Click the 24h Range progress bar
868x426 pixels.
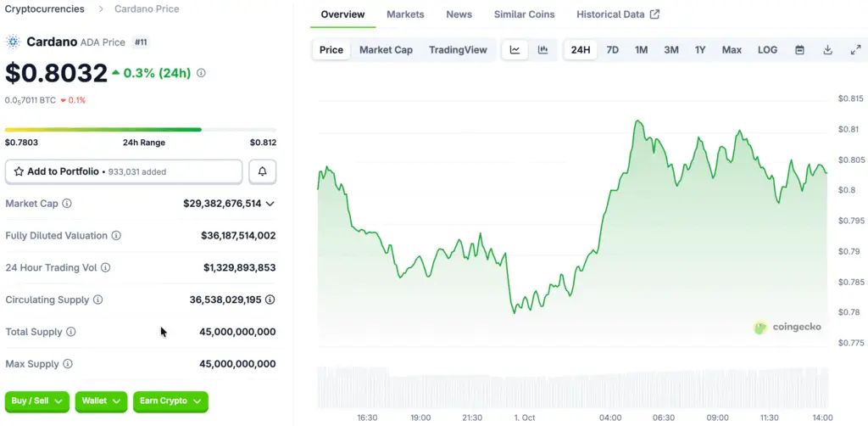click(x=140, y=130)
